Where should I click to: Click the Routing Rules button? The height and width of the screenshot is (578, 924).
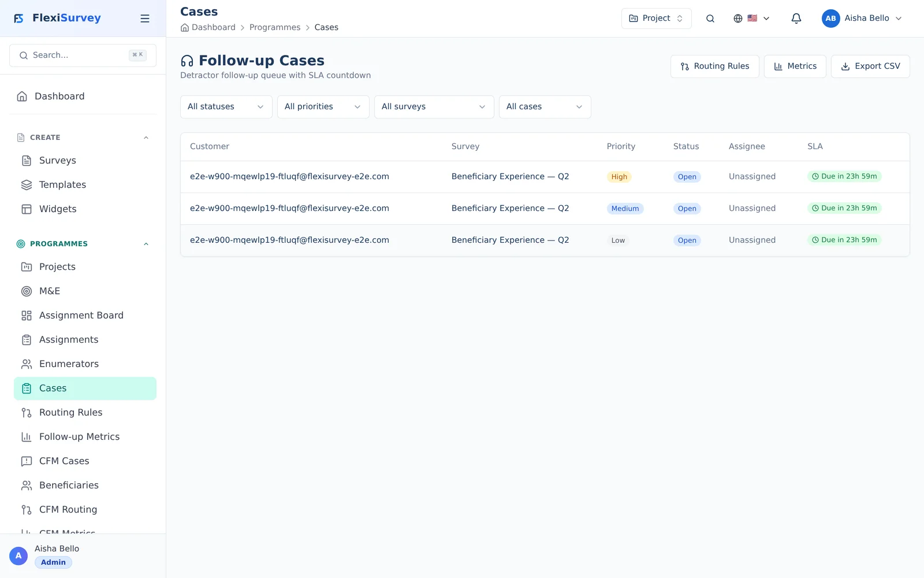[715, 66]
